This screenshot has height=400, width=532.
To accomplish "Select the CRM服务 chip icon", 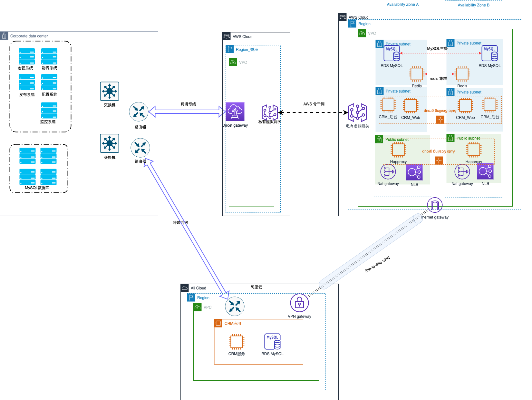I will (237, 342).
